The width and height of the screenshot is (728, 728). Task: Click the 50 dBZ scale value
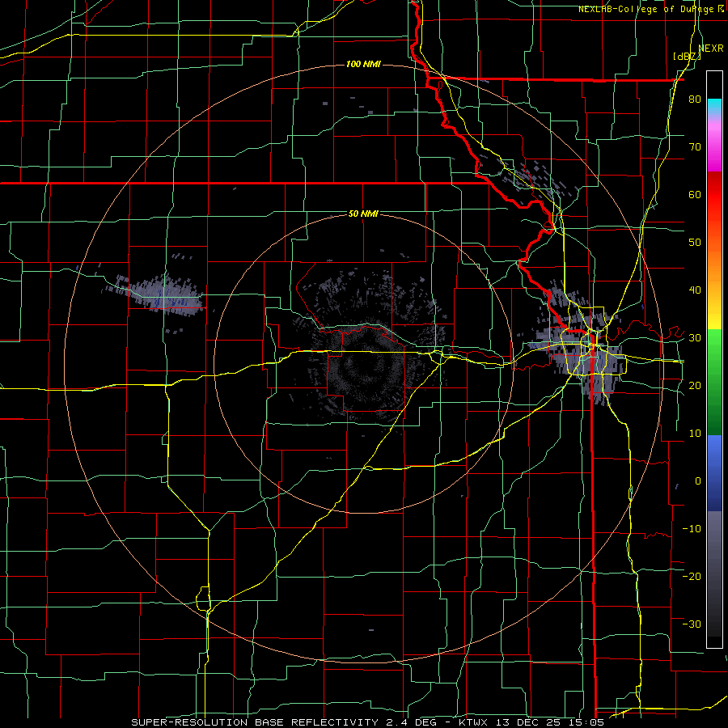click(x=695, y=243)
